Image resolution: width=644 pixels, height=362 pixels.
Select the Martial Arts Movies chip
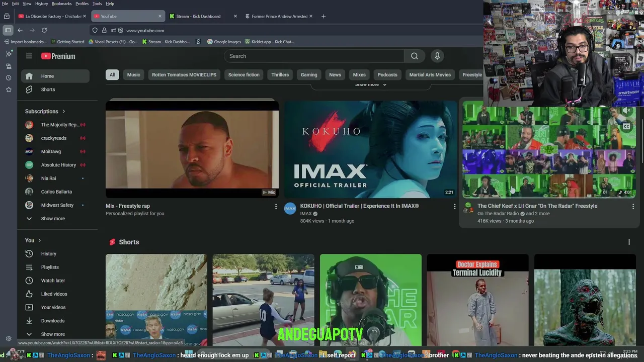click(x=430, y=75)
